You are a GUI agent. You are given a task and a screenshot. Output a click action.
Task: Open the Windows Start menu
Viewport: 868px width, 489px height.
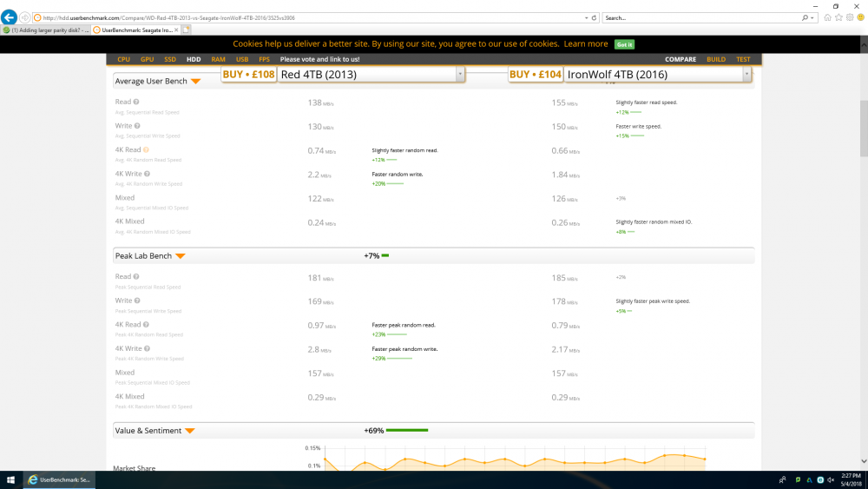click(10, 479)
